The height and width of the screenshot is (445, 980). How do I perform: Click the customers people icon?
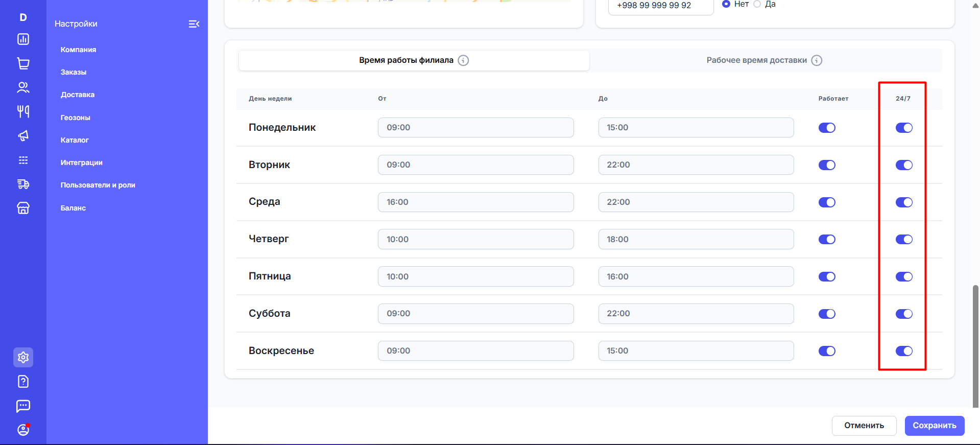click(23, 87)
